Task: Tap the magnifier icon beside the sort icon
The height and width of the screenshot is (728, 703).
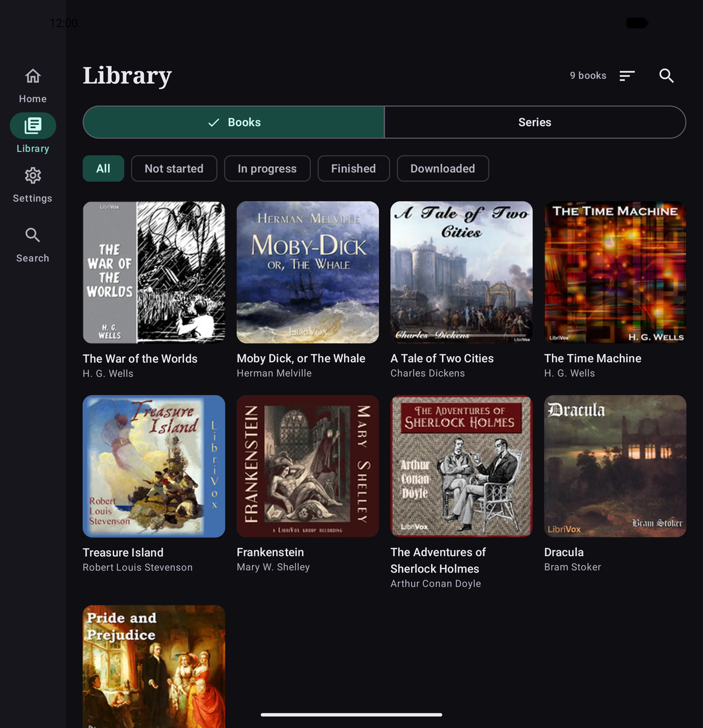Action: (667, 76)
